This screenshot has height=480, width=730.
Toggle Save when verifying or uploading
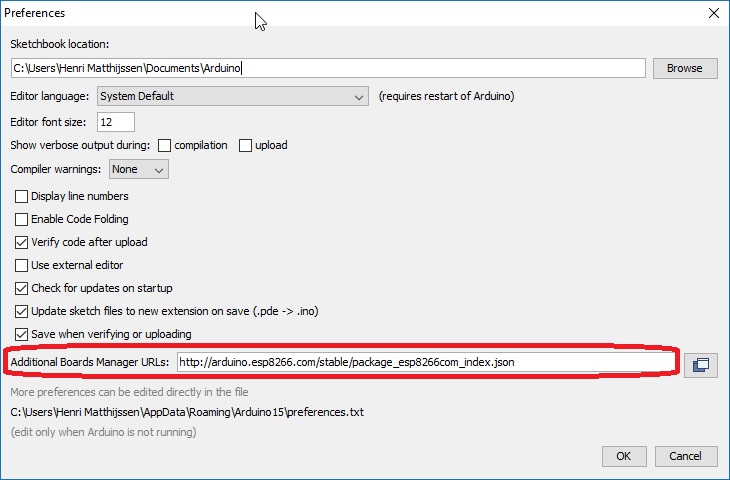tap(21, 335)
